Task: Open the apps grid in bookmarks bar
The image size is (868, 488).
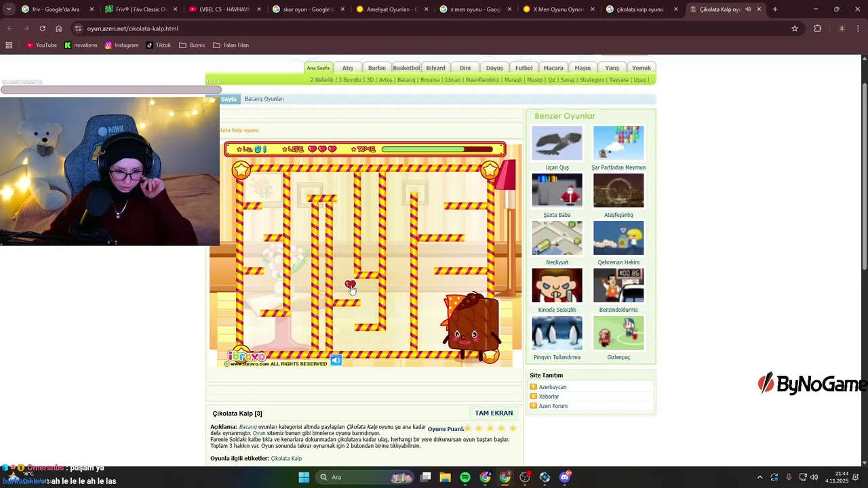Action: pyautogui.click(x=9, y=45)
